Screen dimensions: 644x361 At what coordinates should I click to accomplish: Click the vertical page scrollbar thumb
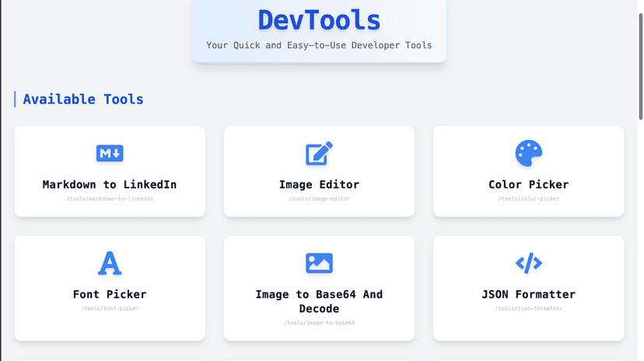[x=640, y=62]
